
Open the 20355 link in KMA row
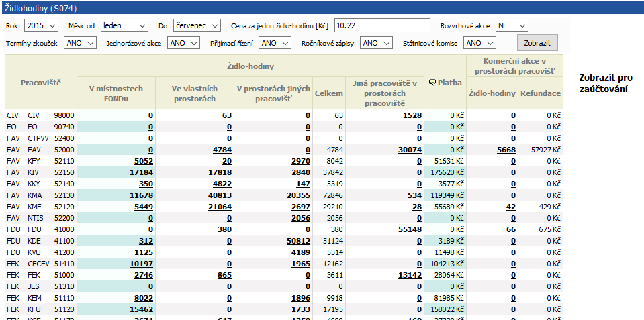(x=299, y=195)
